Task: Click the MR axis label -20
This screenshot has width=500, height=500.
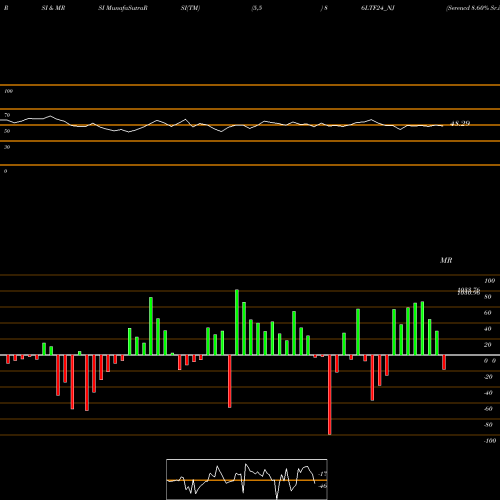Action: point(488,377)
